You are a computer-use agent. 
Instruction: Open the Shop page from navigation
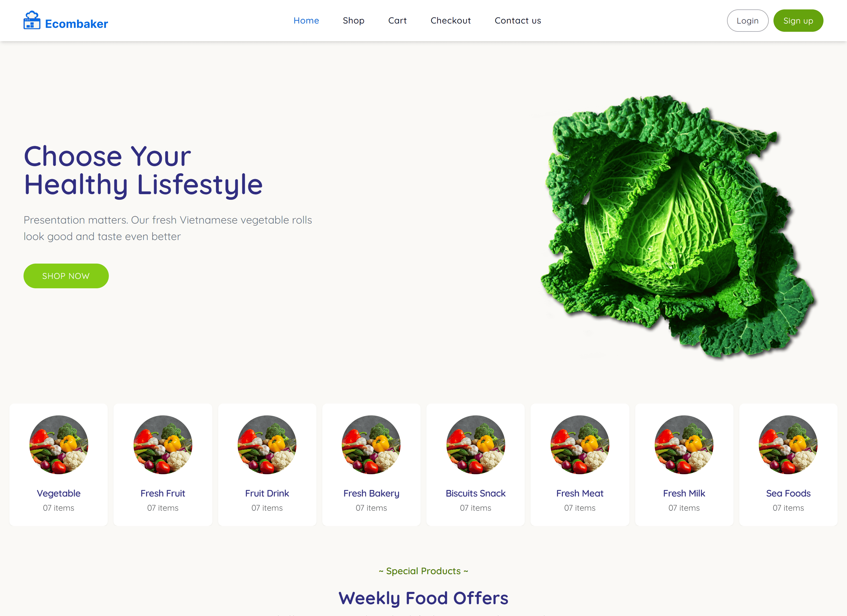pyautogui.click(x=354, y=21)
